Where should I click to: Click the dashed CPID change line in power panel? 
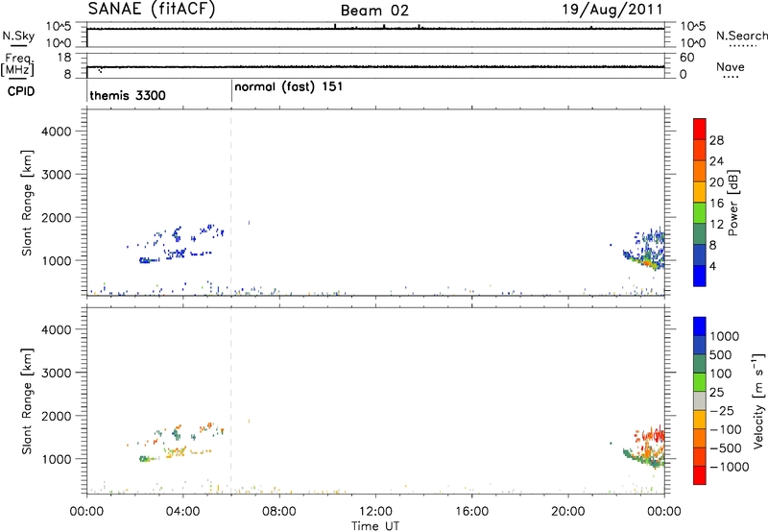coord(230,203)
